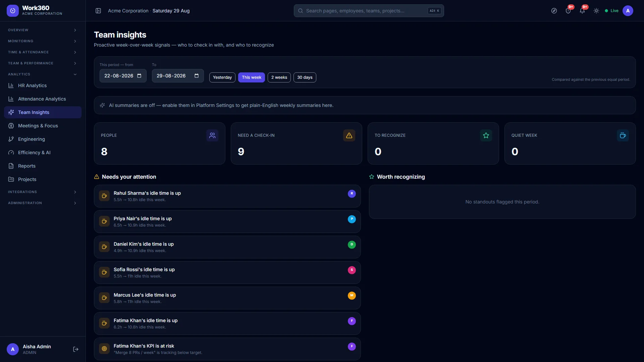
Task: Open the from-date calendar picker 22-08-2026
Action: click(139, 76)
